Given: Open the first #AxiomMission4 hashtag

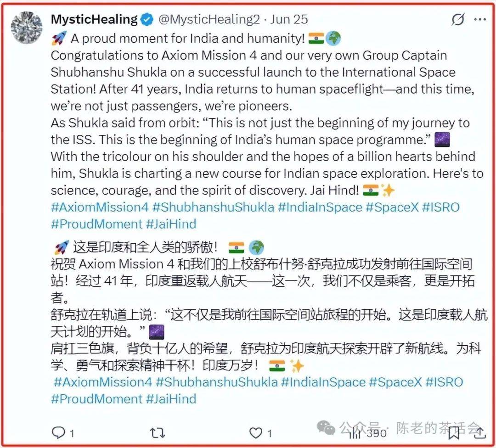Looking at the screenshot, I should pyautogui.click(x=100, y=207).
